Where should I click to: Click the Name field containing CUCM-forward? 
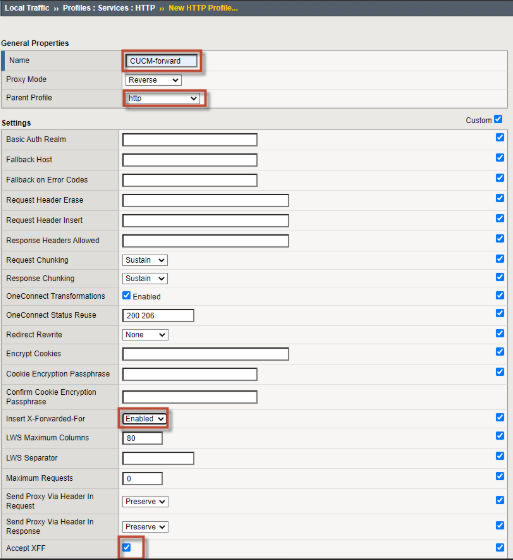[161, 61]
